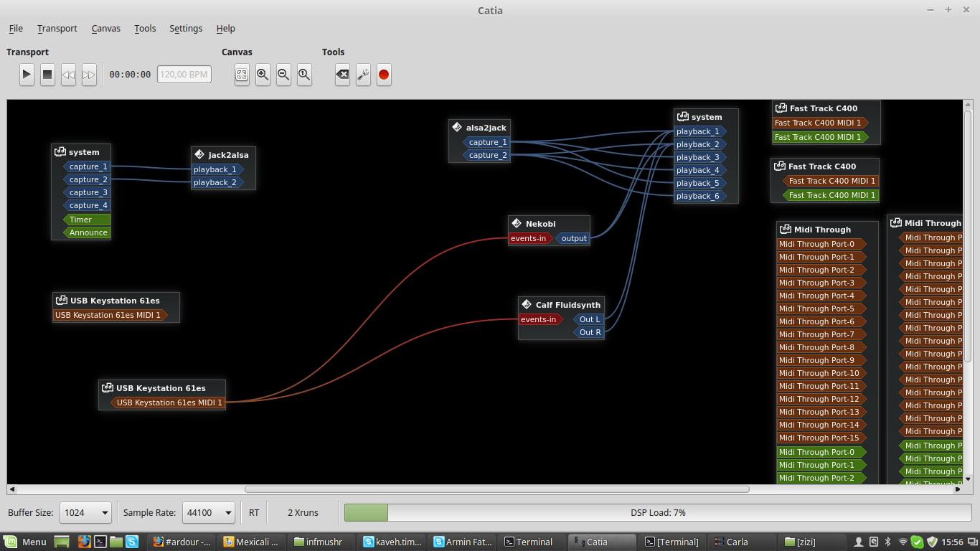Launch Firefox from the taskbar launcher

click(x=84, y=542)
